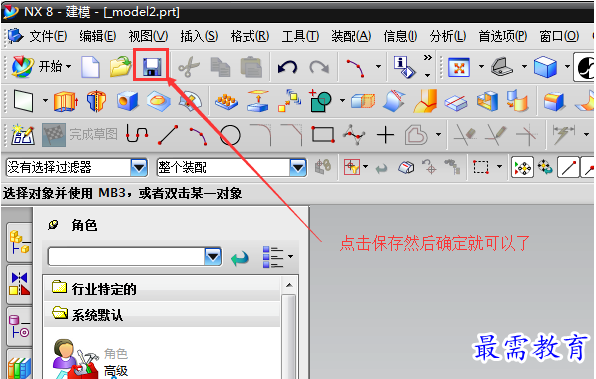The height and width of the screenshot is (379, 596).
Task: Click the teal return arrow in 角色 panel
Action: pyautogui.click(x=240, y=258)
